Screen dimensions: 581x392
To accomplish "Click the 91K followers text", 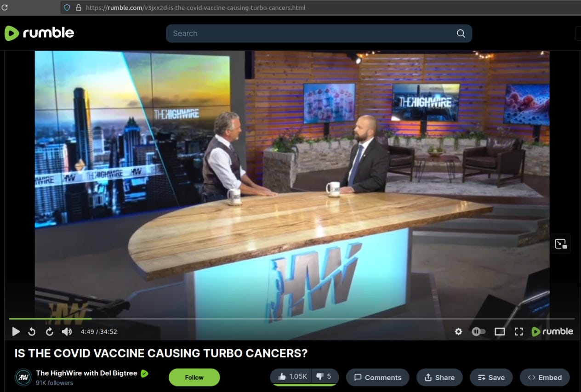I will click(x=55, y=383).
